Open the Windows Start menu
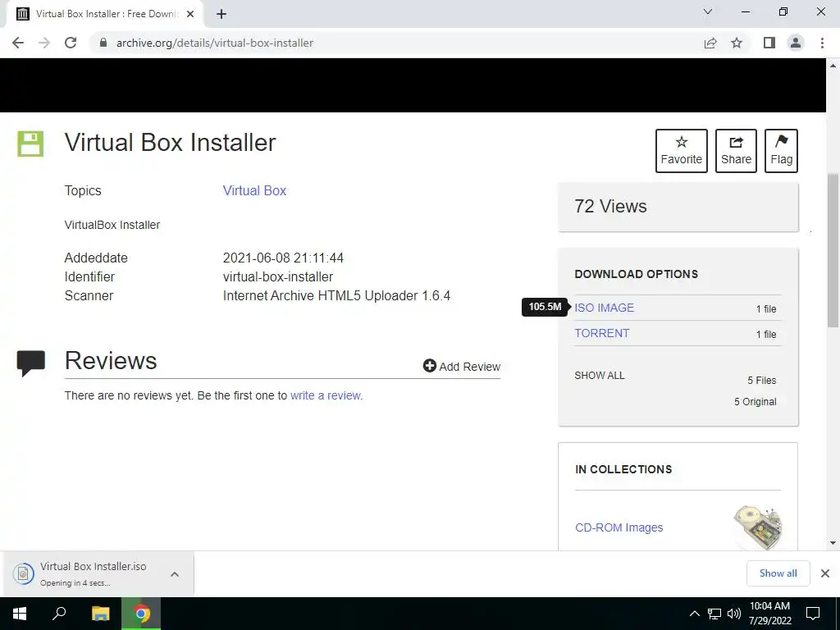Image resolution: width=840 pixels, height=630 pixels. (x=20, y=614)
